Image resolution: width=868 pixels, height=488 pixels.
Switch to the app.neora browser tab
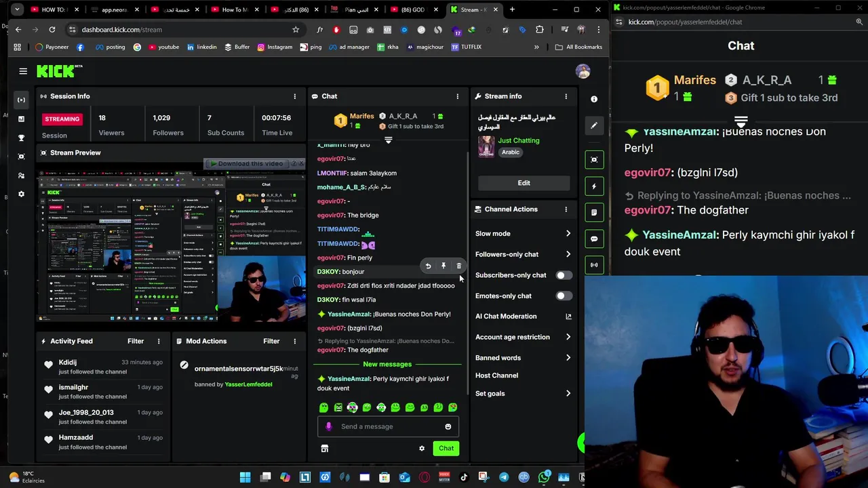(114, 9)
